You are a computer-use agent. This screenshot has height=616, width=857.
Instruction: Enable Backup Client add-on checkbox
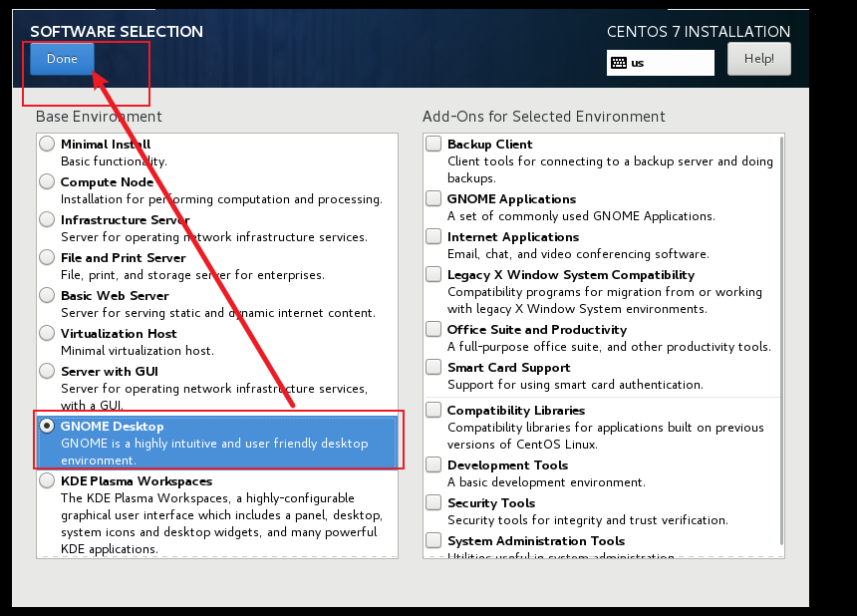433,144
